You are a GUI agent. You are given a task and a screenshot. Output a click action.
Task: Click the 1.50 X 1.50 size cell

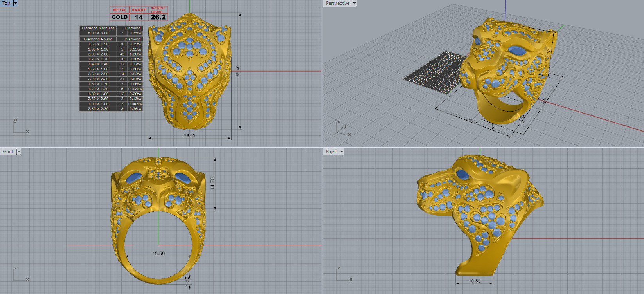point(98,44)
